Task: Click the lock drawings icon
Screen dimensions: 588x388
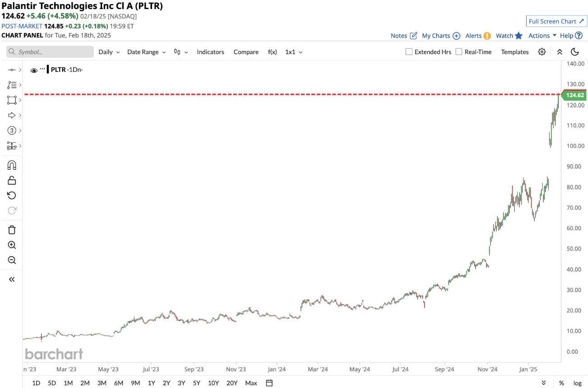Action: pos(12,180)
